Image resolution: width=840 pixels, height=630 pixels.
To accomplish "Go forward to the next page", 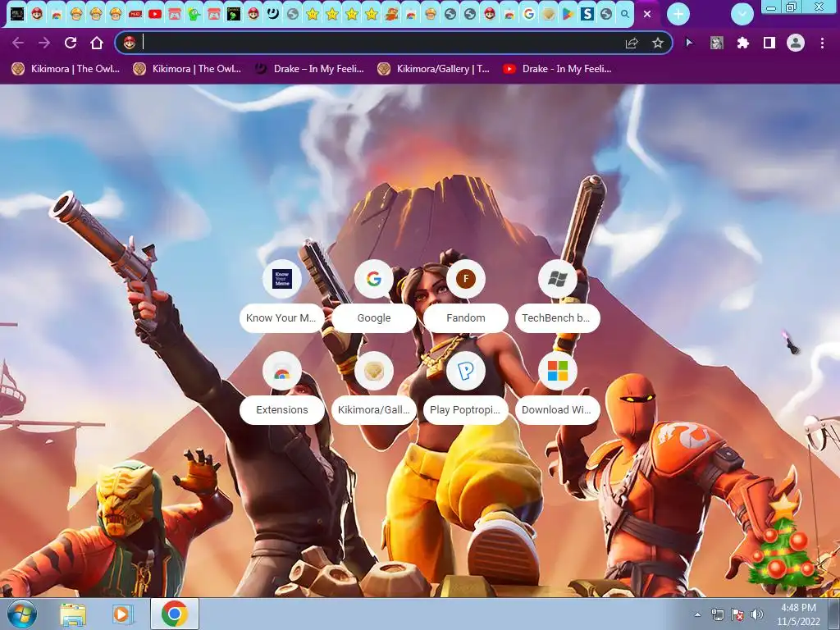I will click(44, 43).
